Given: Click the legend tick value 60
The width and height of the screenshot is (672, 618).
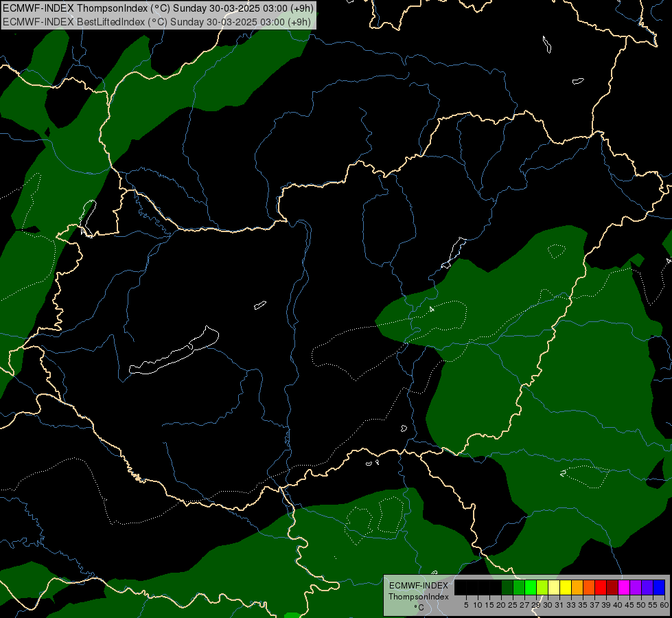Looking at the screenshot, I should pyautogui.click(x=664, y=605).
